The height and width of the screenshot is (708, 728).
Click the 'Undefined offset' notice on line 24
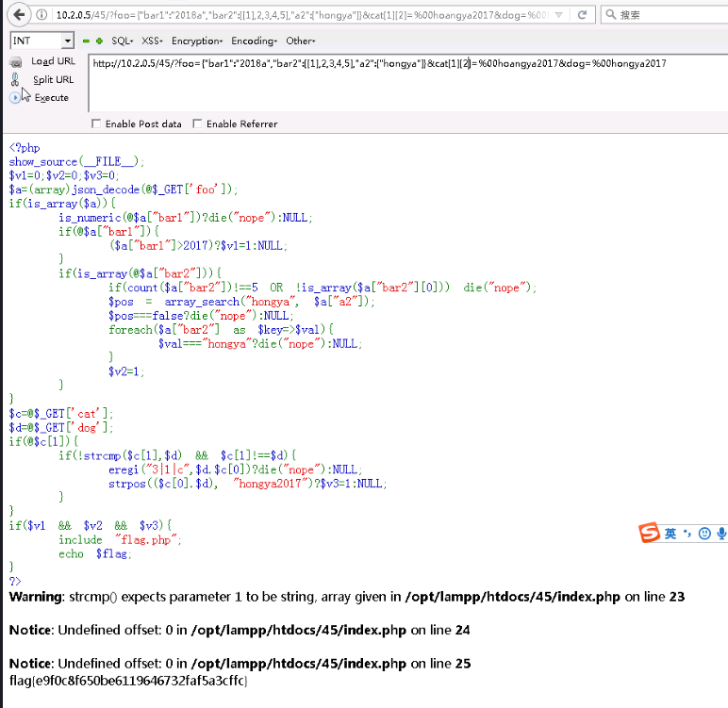point(240,630)
